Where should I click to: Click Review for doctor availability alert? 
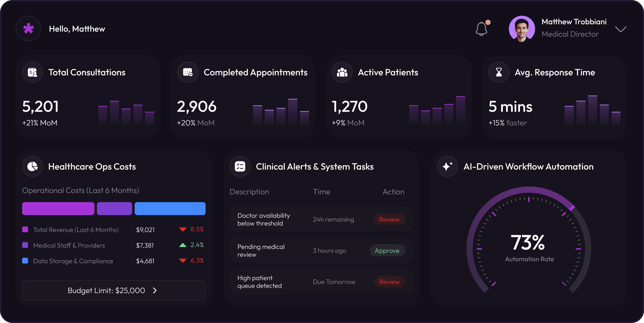point(389,219)
